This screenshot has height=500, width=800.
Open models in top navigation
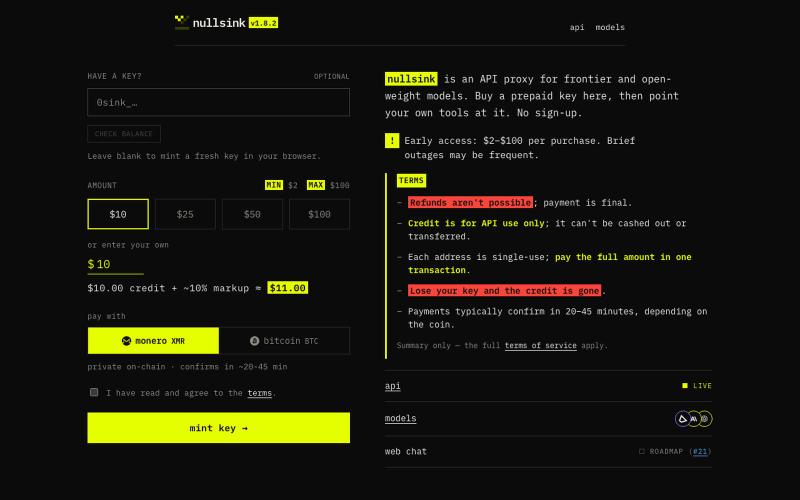[610, 28]
